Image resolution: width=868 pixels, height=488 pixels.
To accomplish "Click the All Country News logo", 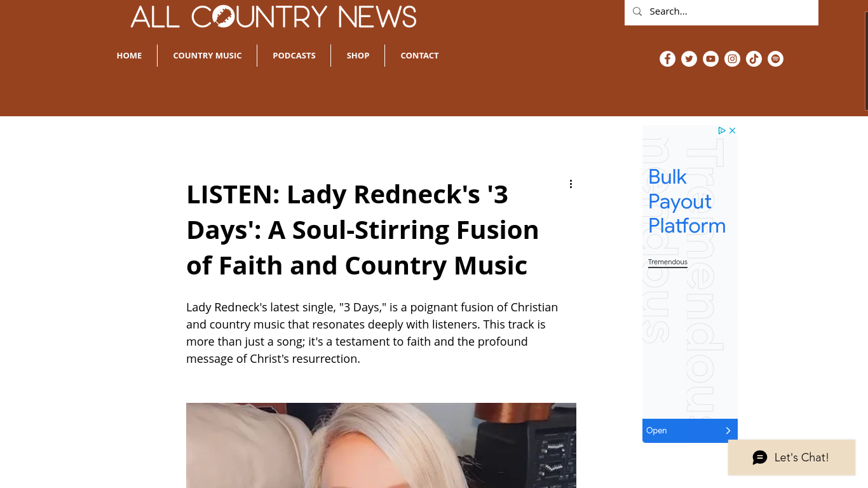I will (273, 17).
